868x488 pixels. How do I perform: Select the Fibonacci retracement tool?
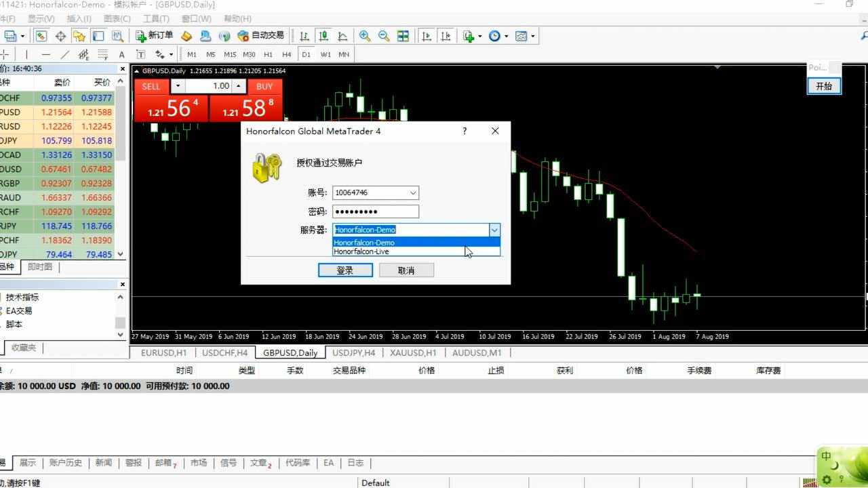[x=102, y=54]
